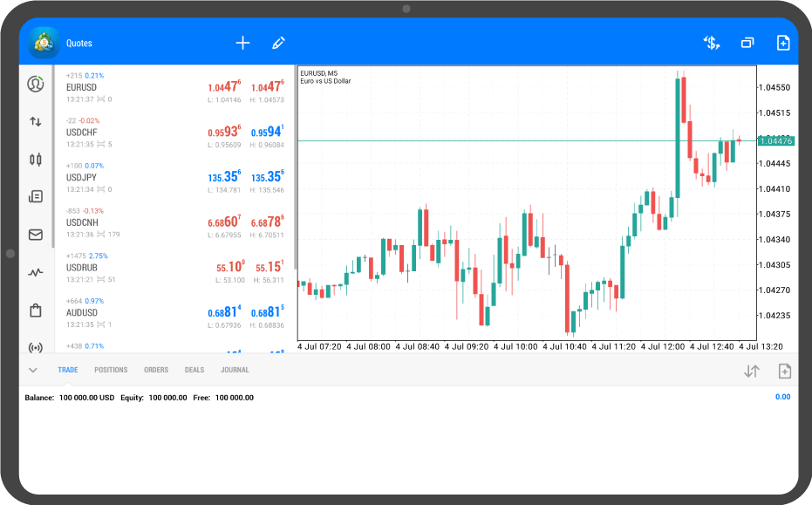Open the candlestick chart sidebar icon
812x505 pixels.
[36, 160]
